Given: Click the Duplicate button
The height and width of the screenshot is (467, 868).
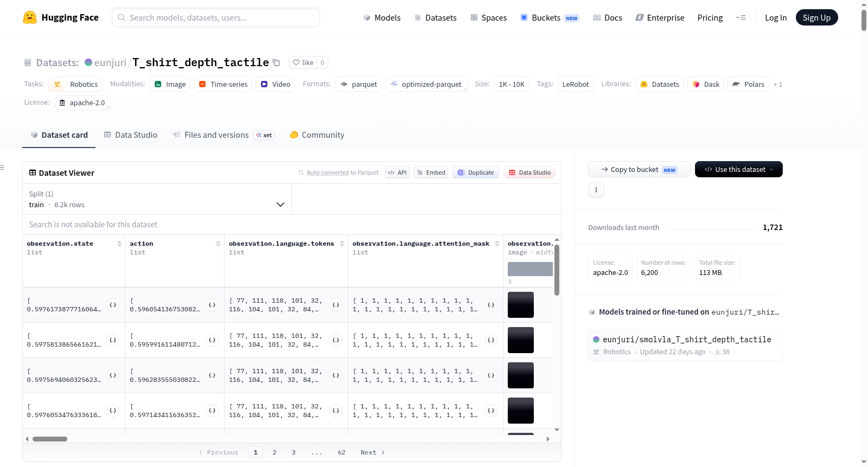Looking at the screenshot, I should click(476, 172).
